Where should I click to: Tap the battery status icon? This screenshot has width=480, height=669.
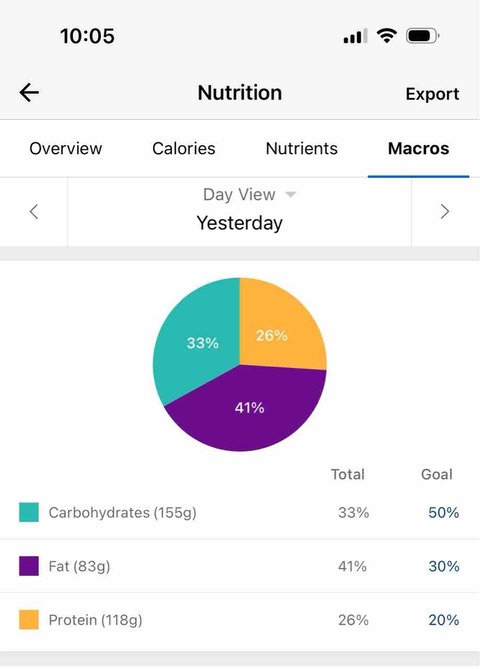pos(422,36)
